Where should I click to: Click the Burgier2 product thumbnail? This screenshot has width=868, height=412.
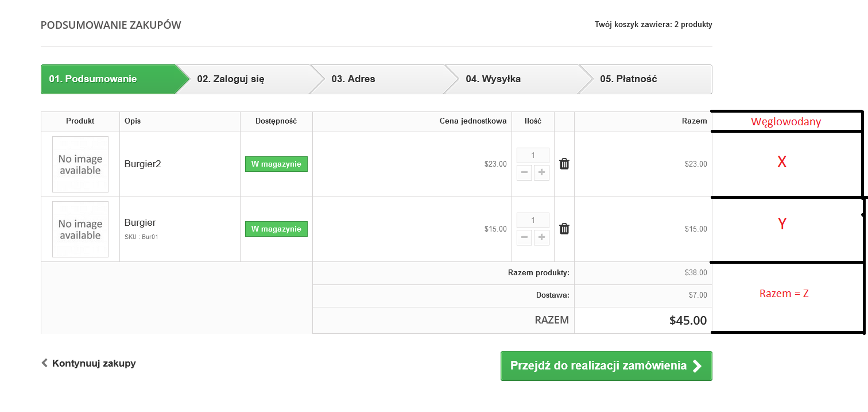[80, 164]
